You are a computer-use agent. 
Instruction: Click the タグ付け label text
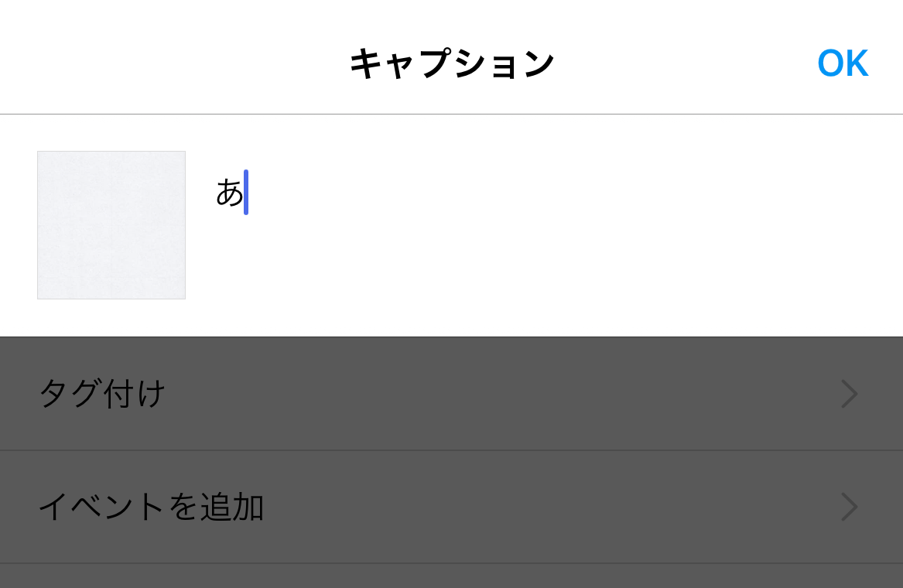pyautogui.click(x=102, y=394)
